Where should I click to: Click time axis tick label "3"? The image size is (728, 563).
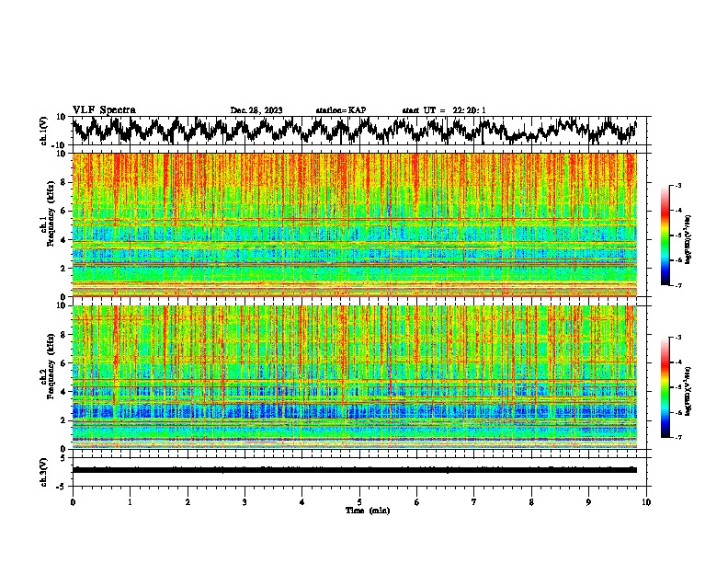(245, 502)
